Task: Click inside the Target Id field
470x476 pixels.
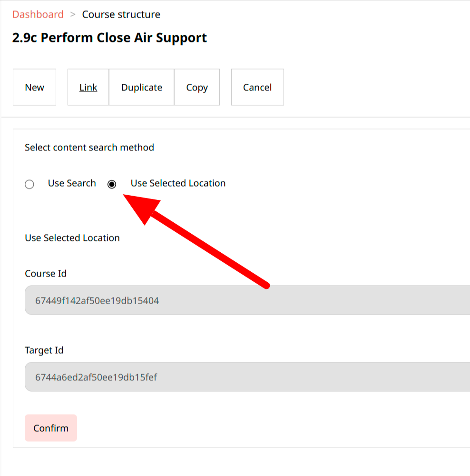Action: click(x=238, y=377)
